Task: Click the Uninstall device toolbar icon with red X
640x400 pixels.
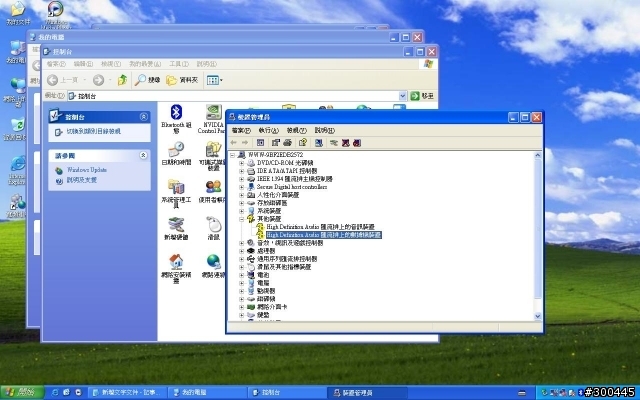Action: [x=346, y=143]
